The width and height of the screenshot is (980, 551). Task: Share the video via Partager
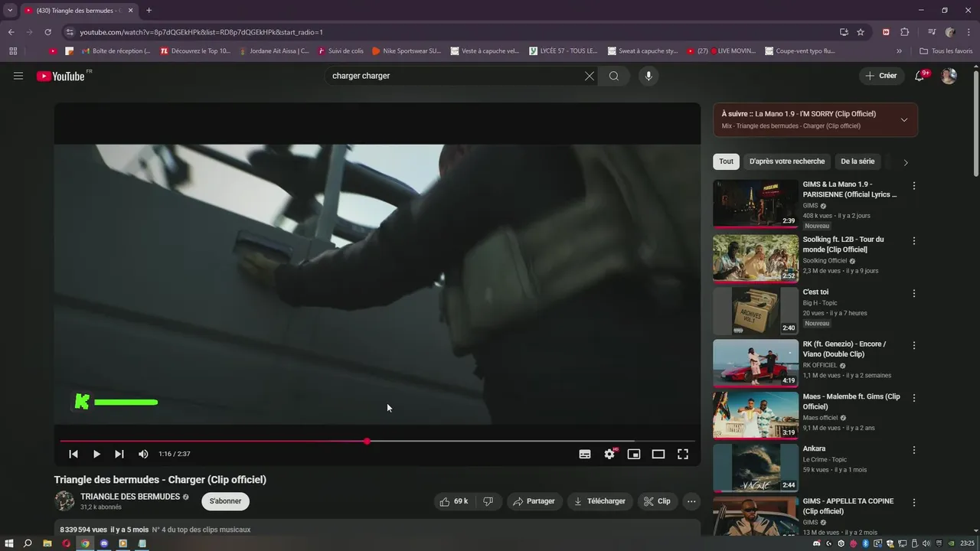pos(534,501)
